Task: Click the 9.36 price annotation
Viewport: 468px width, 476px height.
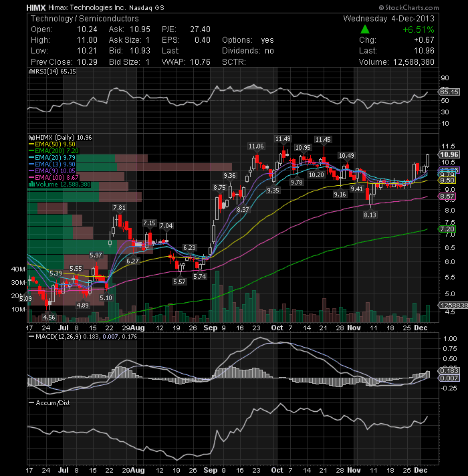Action: [229, 175]
